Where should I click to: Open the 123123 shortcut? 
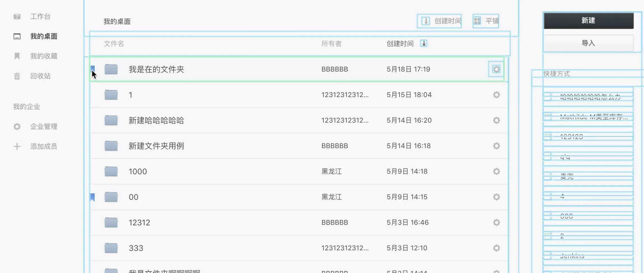coord(571,136)
